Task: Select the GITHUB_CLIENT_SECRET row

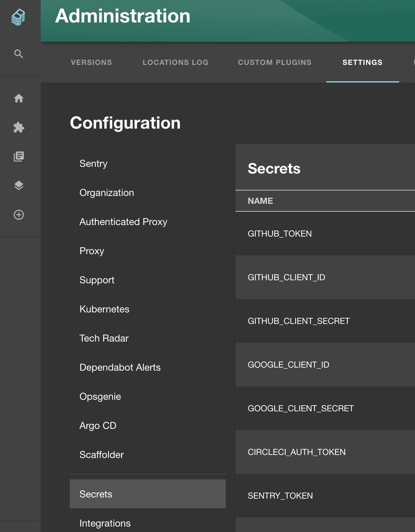Action: (x=325, y=321)
